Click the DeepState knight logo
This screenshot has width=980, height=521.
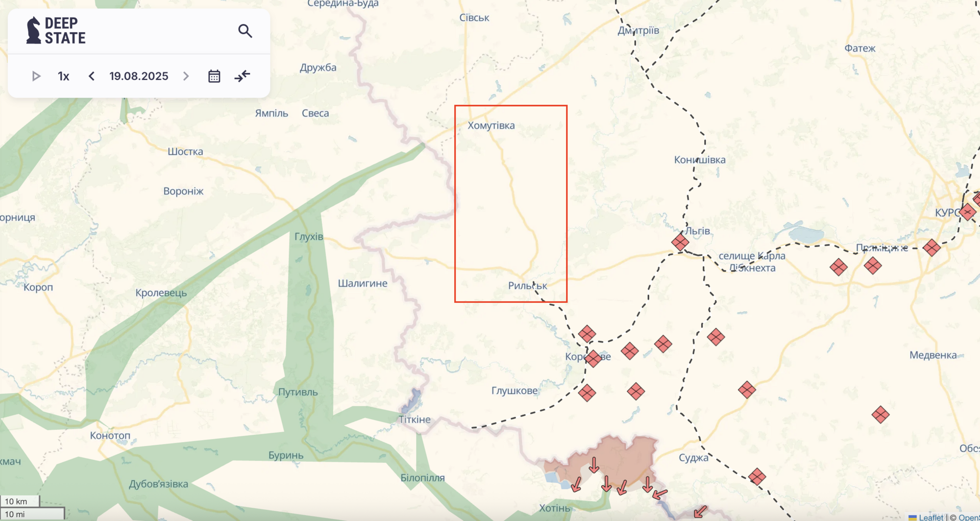pos(33,30)
